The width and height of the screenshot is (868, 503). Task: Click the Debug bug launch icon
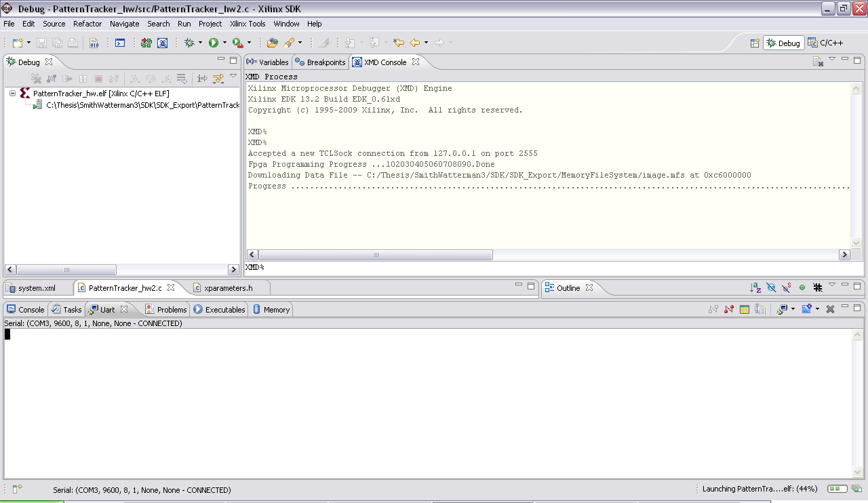click(x=189, y=43)
